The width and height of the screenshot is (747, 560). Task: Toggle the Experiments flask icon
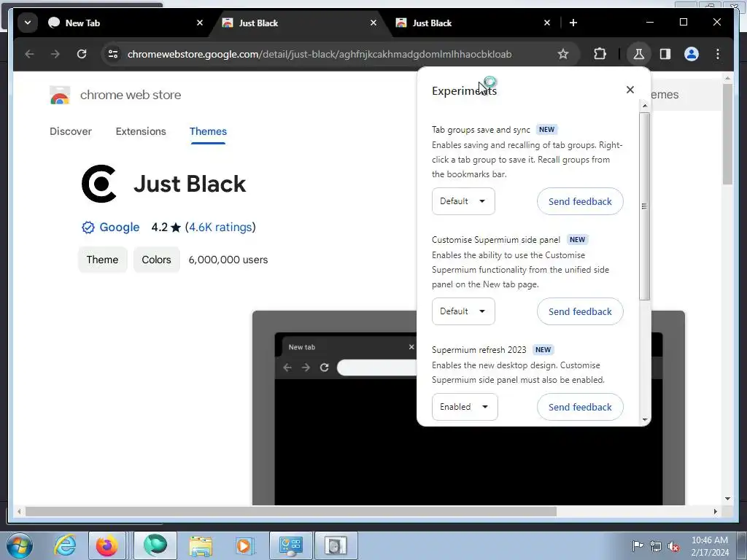[638, 54]
